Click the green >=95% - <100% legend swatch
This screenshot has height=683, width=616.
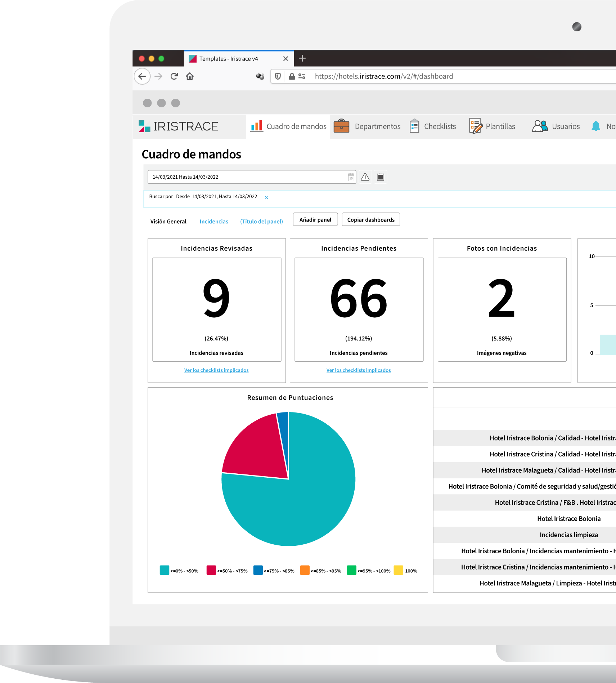click(352, 570)
